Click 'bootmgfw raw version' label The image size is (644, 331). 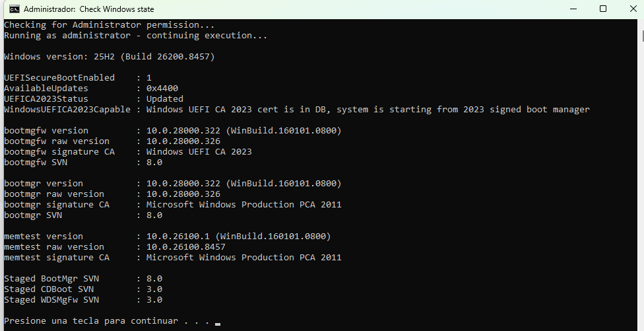[x=56, y=141]
